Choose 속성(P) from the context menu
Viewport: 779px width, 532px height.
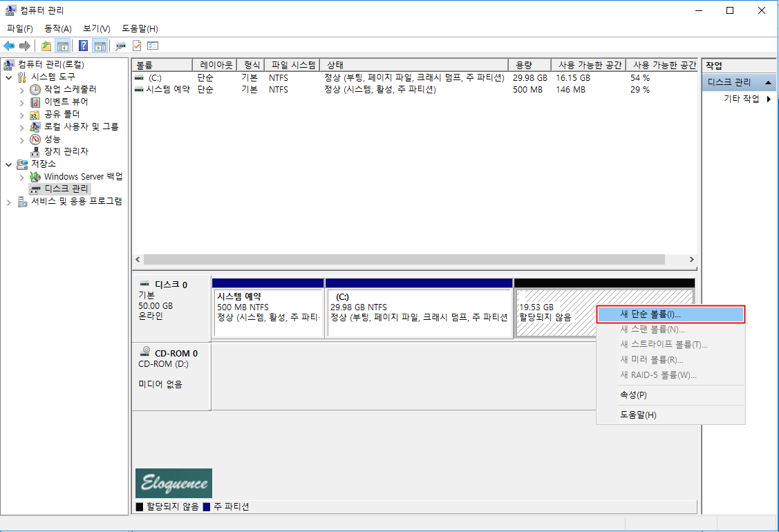point(670,395)
